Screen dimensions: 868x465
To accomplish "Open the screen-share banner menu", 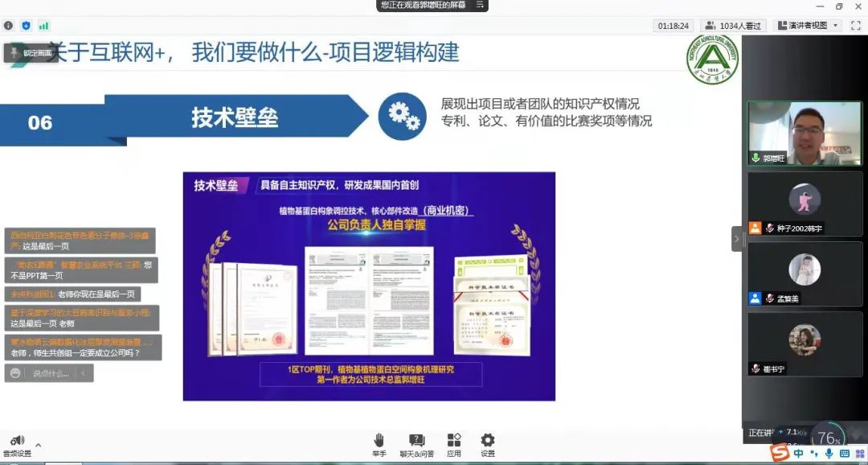I will point(480,5).
